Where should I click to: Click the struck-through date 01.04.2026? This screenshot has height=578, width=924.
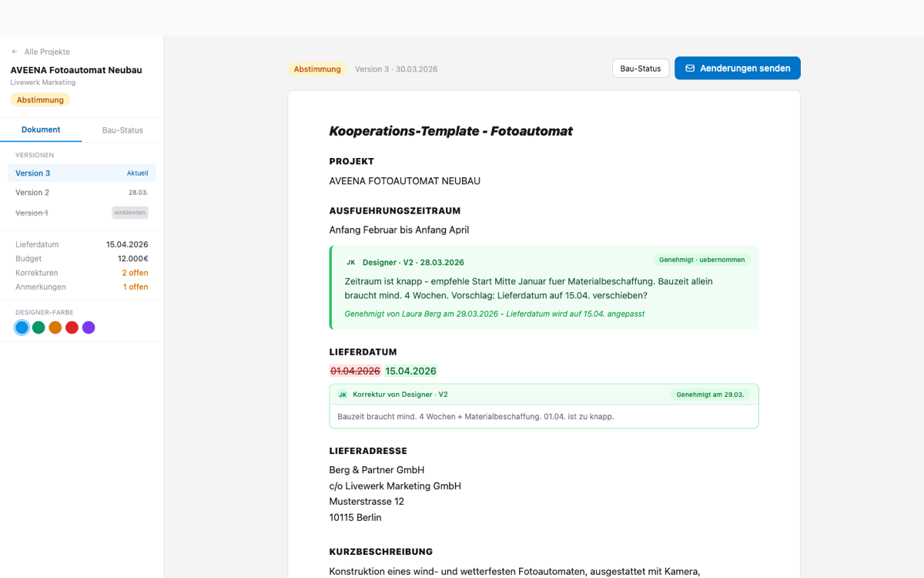356,371
